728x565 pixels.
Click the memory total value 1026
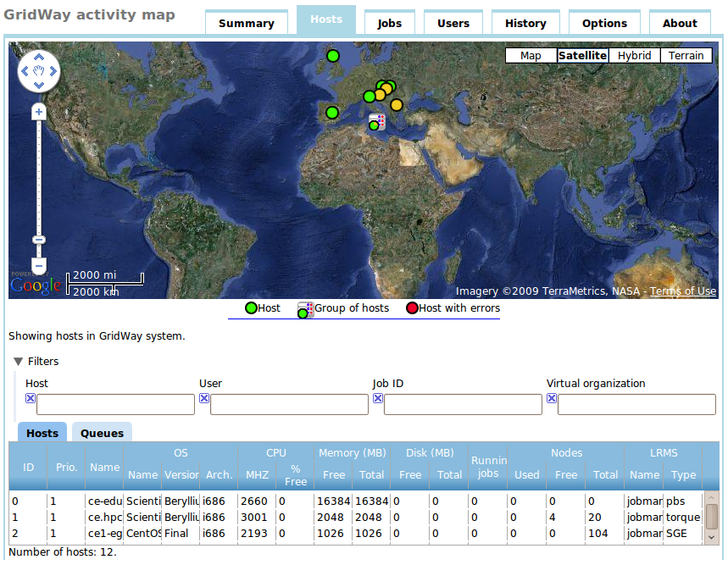(x=369, y=534)
